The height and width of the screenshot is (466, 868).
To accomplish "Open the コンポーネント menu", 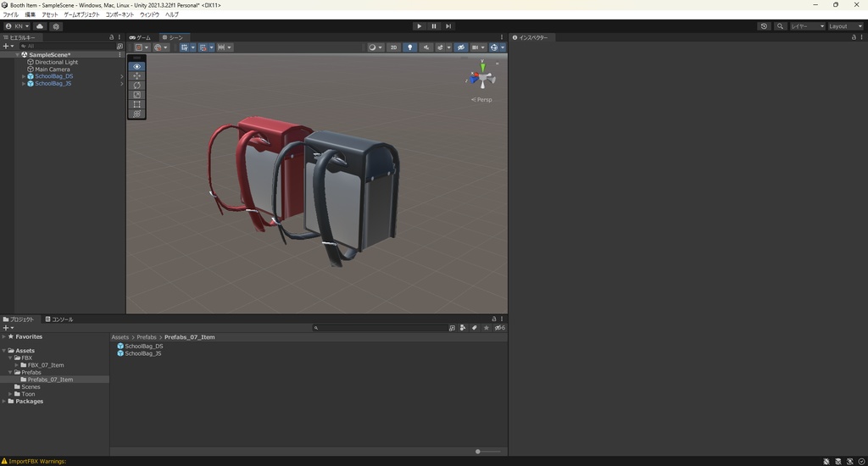I will point(120,15).
